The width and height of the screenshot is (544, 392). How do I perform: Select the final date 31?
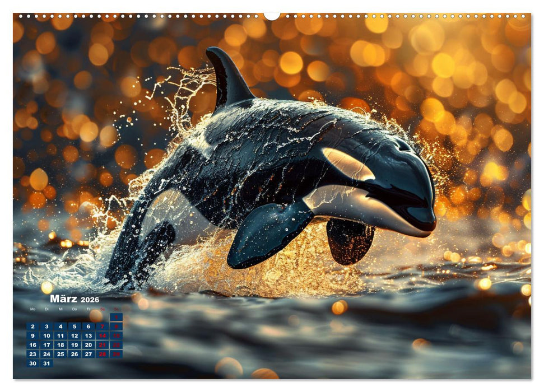coord(47,363)
